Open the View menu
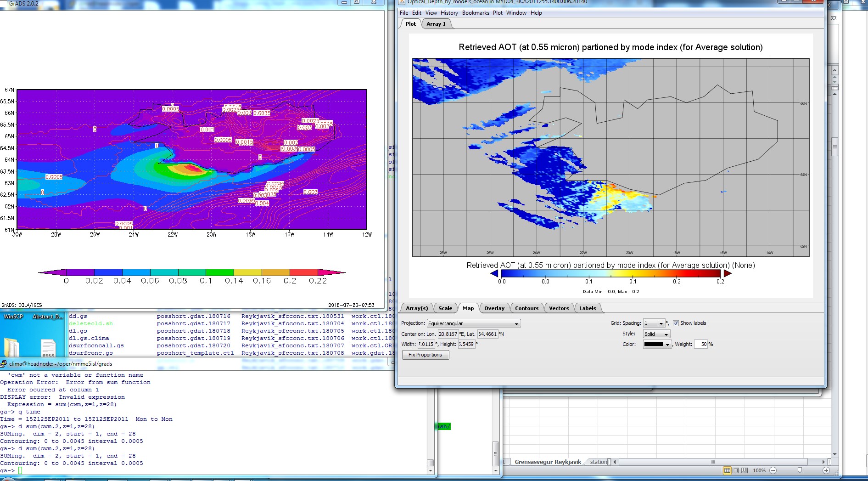This screenshot has width=868, height=481. 431,13
